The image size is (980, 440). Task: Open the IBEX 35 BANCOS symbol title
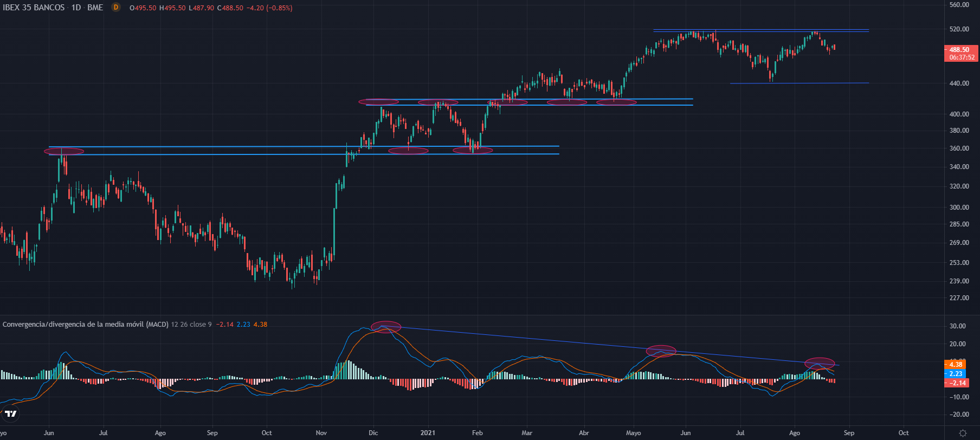tap(34, 8)
